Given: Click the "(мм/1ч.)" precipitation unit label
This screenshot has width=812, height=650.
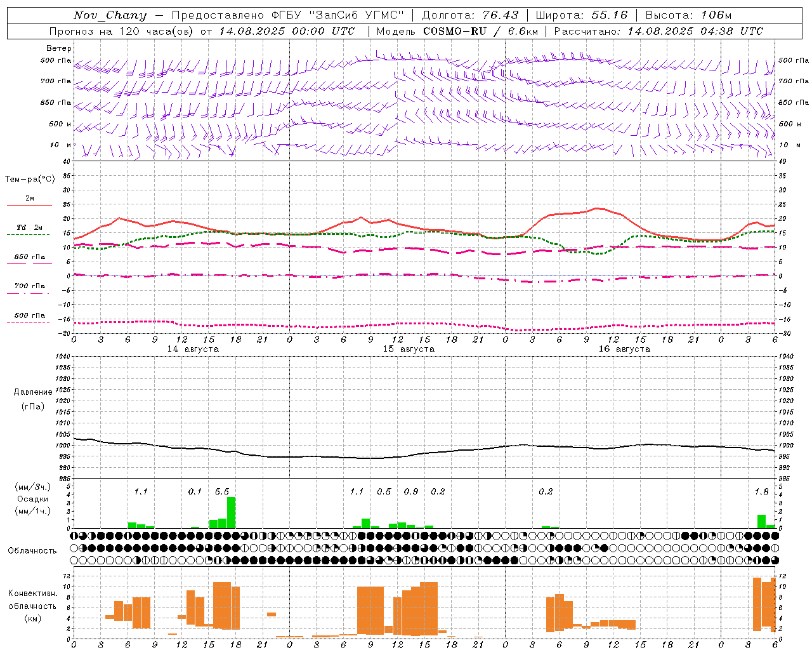Looking at the screenshot, I should pyautogui.click(x=33, y=510).
